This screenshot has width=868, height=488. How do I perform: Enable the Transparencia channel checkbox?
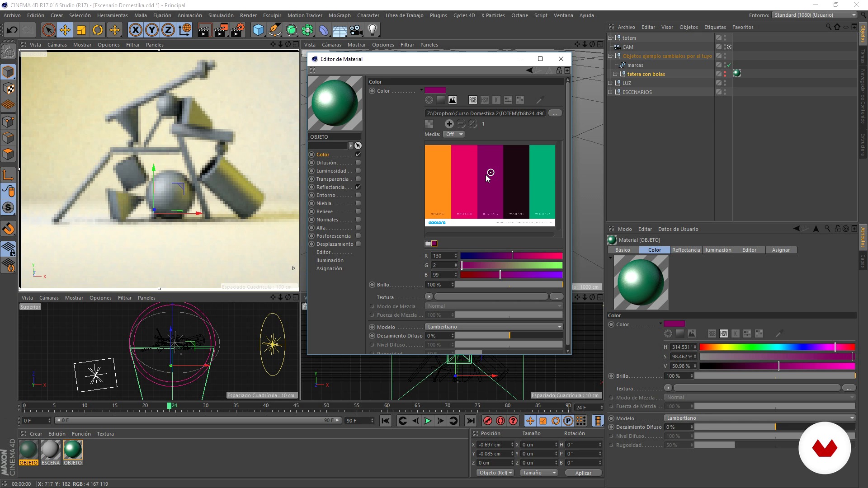point(358,179)
